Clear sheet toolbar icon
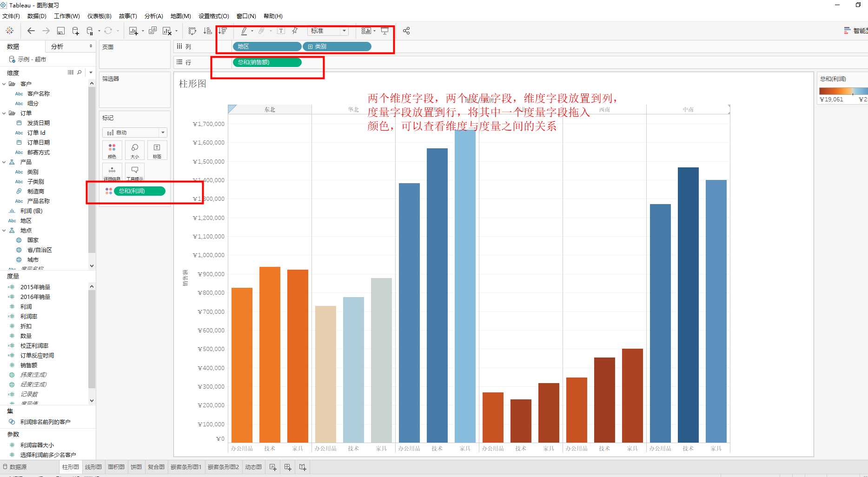Screen dimensions: 868x477 [x=167, y=31]
